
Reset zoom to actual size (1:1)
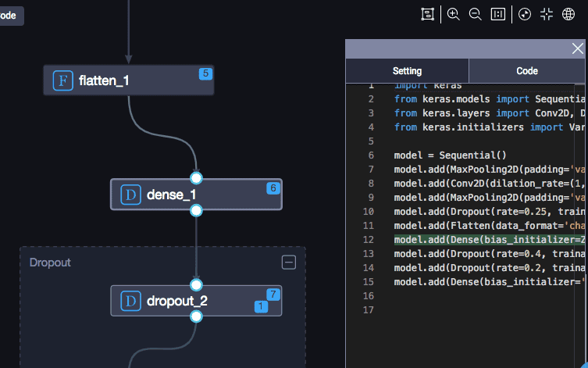497,14
